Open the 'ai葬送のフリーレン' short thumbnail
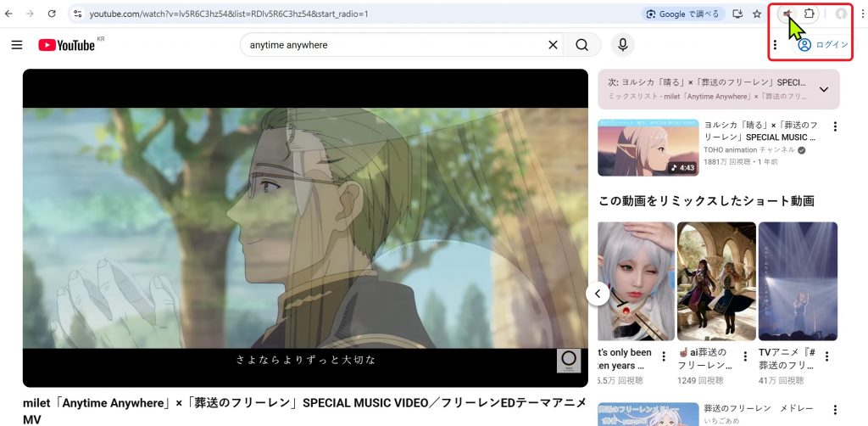Screen dimensions: 868x426 pyautogui.click(x=716, y=282)
